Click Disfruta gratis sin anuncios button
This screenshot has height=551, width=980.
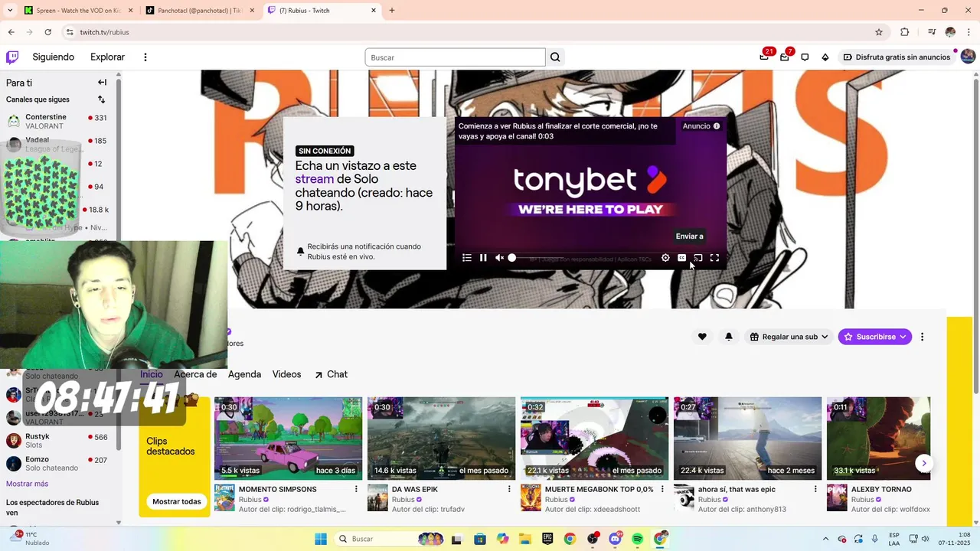click(897, 57)
